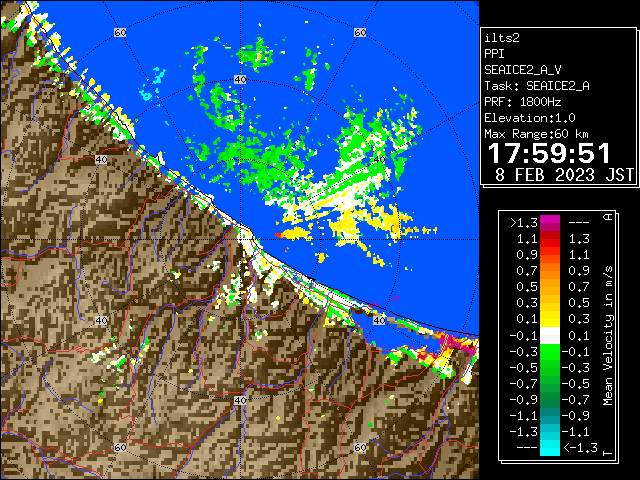The height and width of the screenshot is (480, 640).
Task: Select the white near-zero velocity swatch
Action: point(550,336)
